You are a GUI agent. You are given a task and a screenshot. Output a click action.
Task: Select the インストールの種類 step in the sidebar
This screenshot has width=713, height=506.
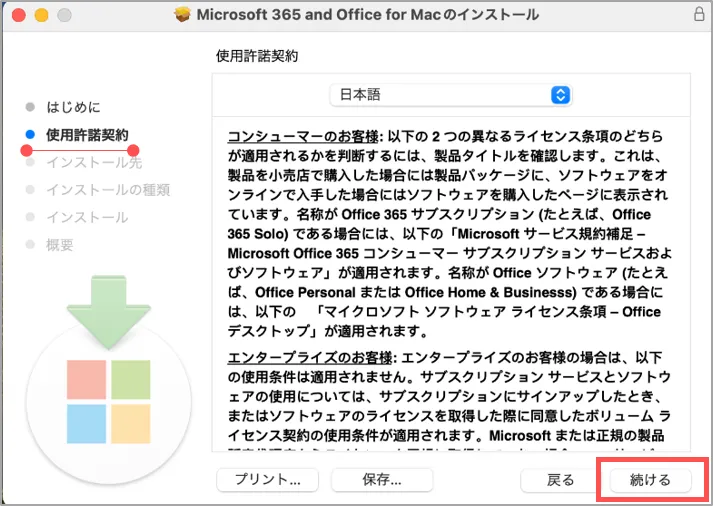(x=108, y=190)
